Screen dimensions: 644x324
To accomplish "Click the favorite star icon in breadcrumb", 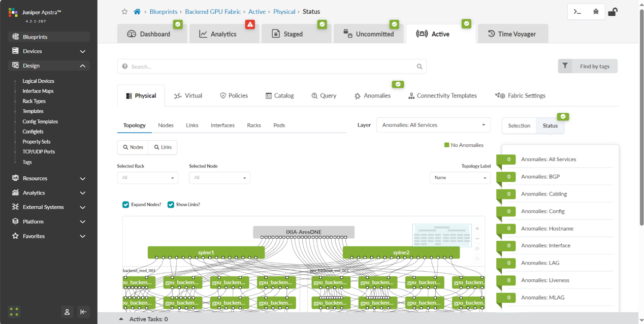I will tap(124, 12).
